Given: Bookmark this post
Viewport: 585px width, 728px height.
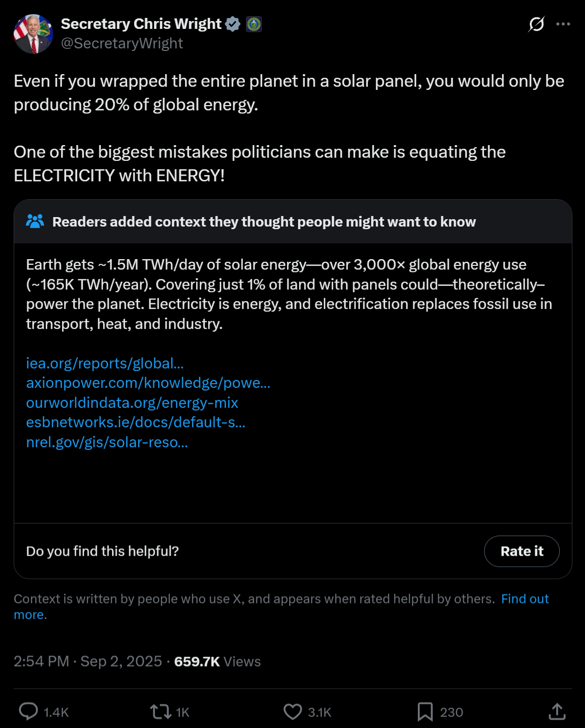Looking at the screenshot, I should (425, 712).
